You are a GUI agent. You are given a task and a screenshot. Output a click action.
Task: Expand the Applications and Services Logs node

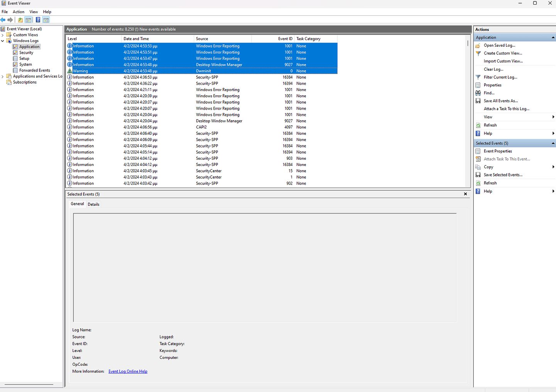[x=2, y=76]
